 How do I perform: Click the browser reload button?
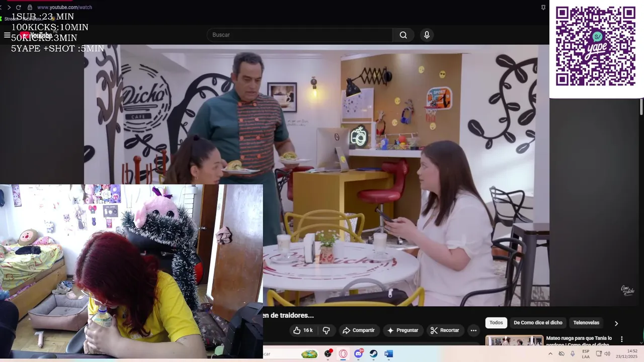tap(19, 8)
